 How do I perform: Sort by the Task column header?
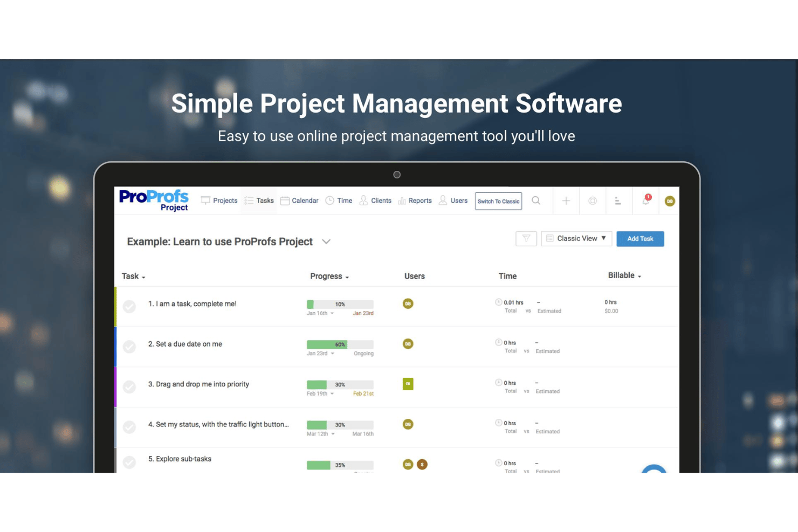[133, 276]
